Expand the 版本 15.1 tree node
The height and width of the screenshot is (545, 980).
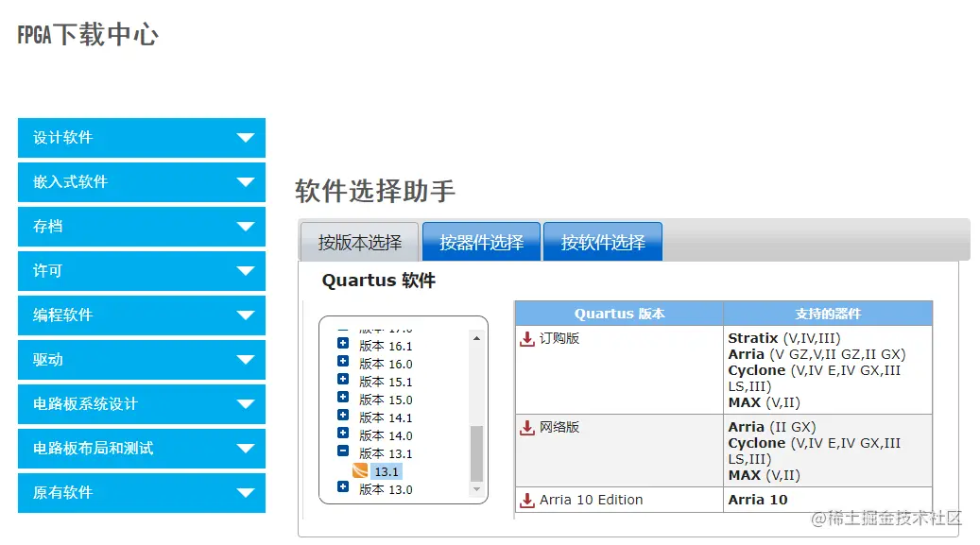click(x=343, y=380)
